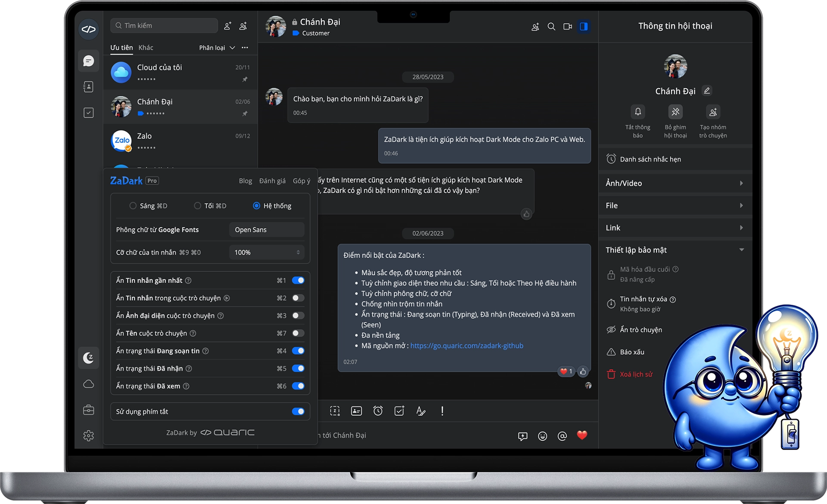
Task: Switch to the Khác tab
Action: [x=146, y=48]
